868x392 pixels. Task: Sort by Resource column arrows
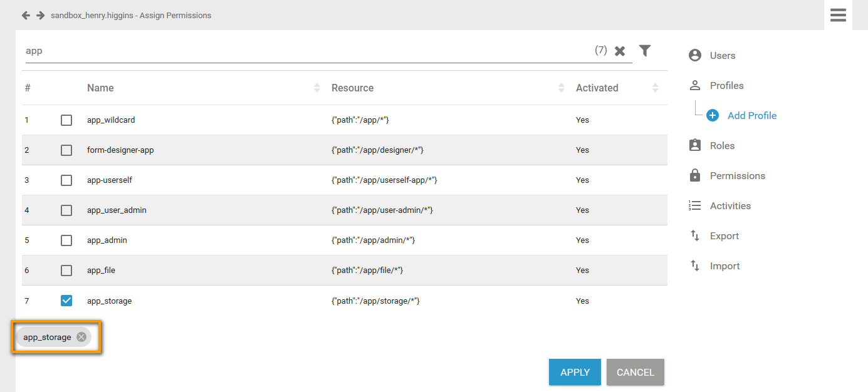click(x=561, y=88)
